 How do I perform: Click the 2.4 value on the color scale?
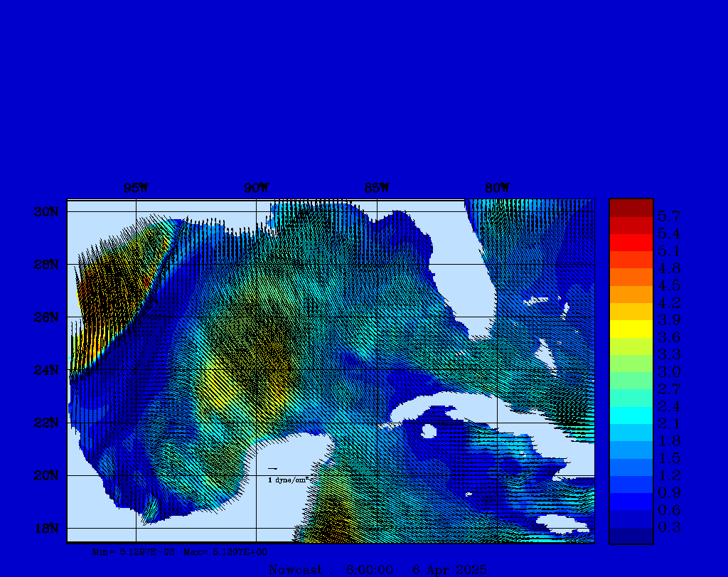click(669, 406)
